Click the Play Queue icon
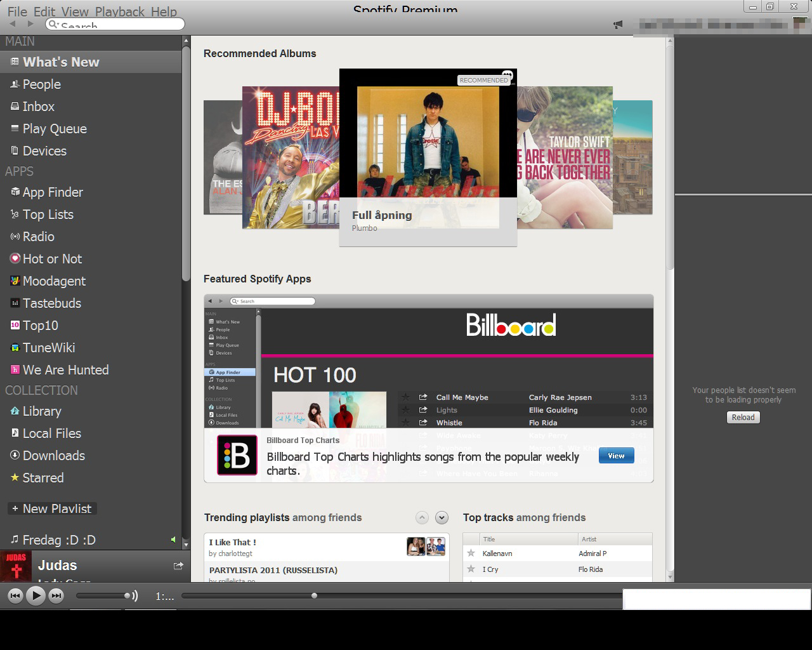This screenshot has width=812, height=650. [x=15, y=128]
